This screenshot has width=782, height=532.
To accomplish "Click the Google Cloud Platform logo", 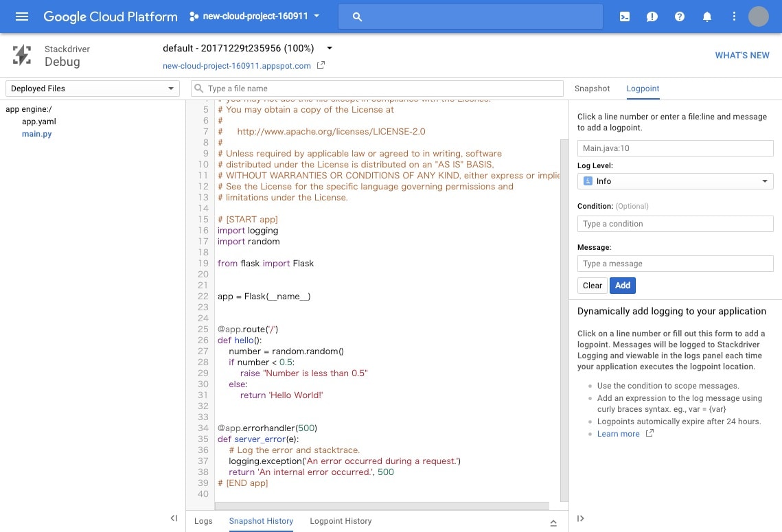I will tap(111, 16).
